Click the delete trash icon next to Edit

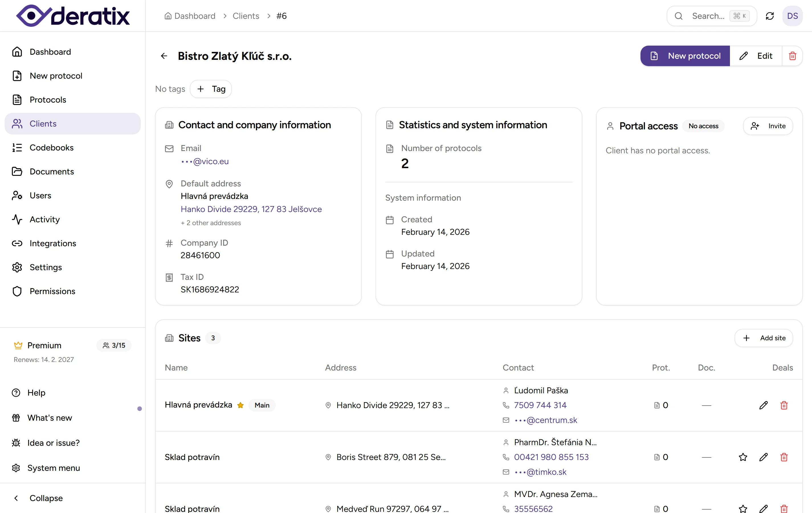792,56
